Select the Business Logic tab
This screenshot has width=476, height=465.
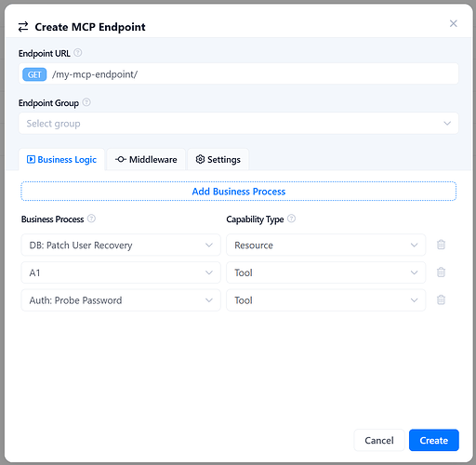coord(61,160)
